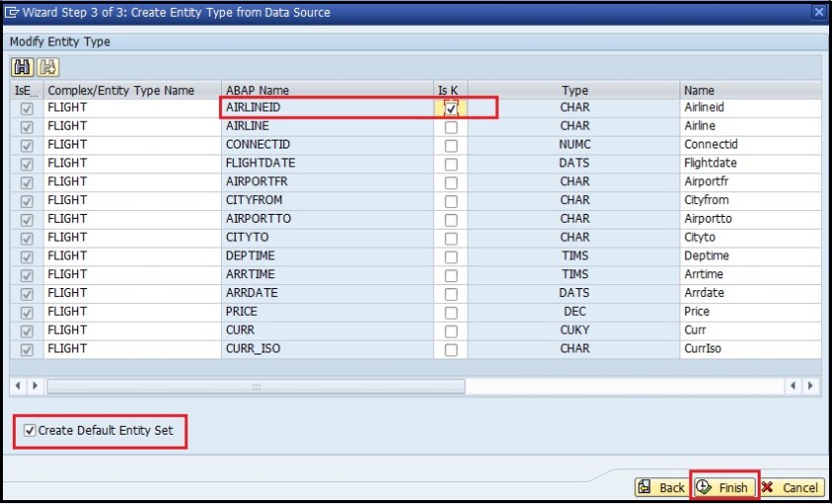Check Is Key for CURR row
The image size is (832, 504).
pos(451,332)
